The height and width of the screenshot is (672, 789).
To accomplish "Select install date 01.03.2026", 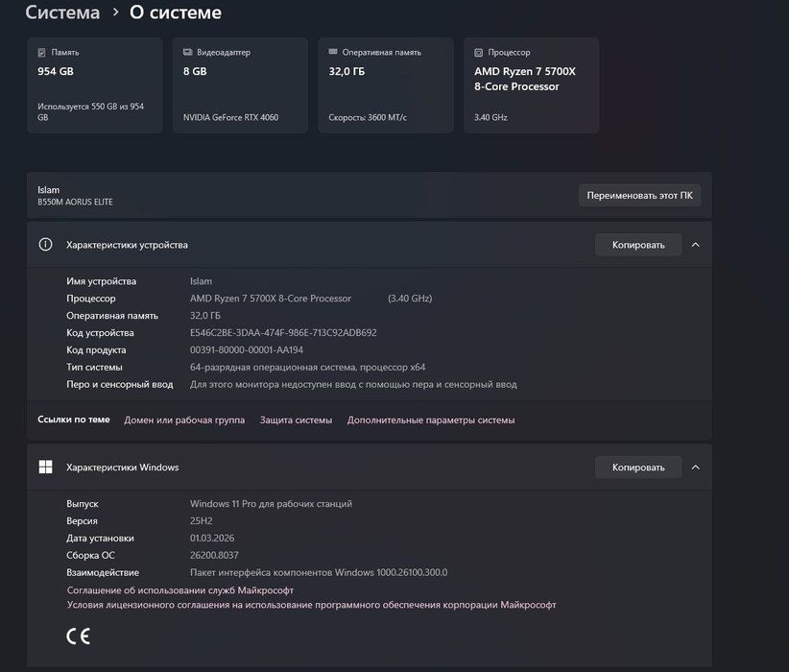I will tap(212, 539).
